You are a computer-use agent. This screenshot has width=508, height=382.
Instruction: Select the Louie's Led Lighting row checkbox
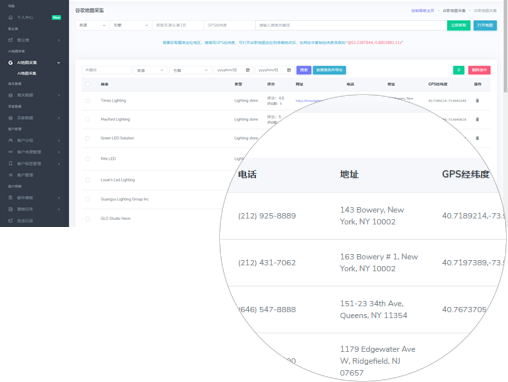(x=88, y=180)
